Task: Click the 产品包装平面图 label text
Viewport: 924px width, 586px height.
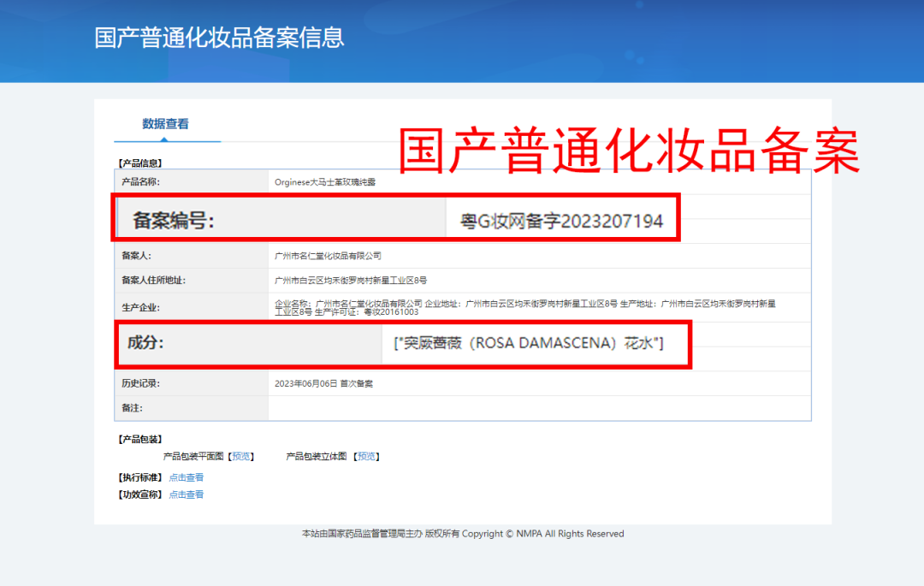Action: 193,457
